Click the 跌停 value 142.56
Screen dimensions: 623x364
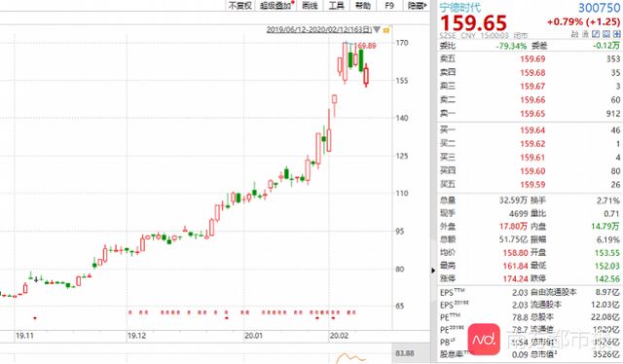pos(607,279)
